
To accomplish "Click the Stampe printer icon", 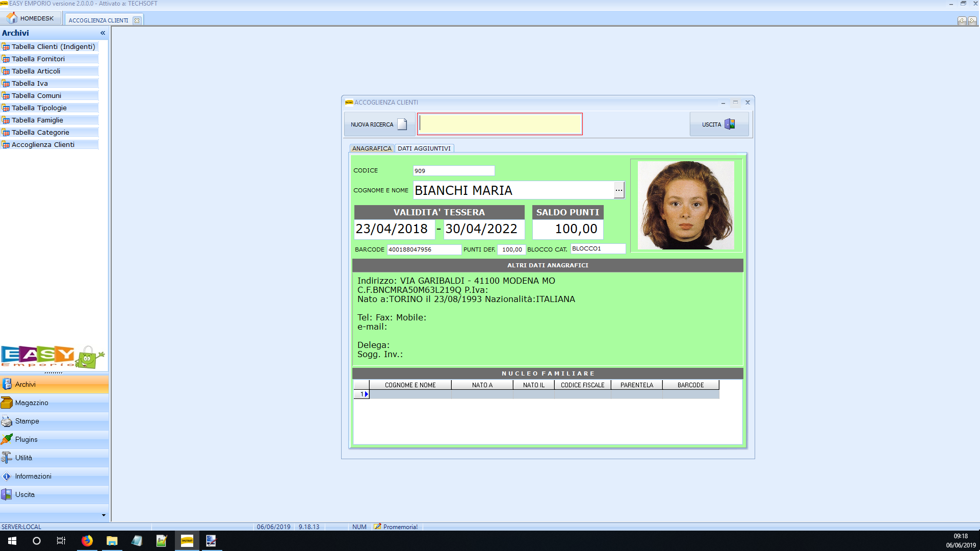I will pos(7,421).
